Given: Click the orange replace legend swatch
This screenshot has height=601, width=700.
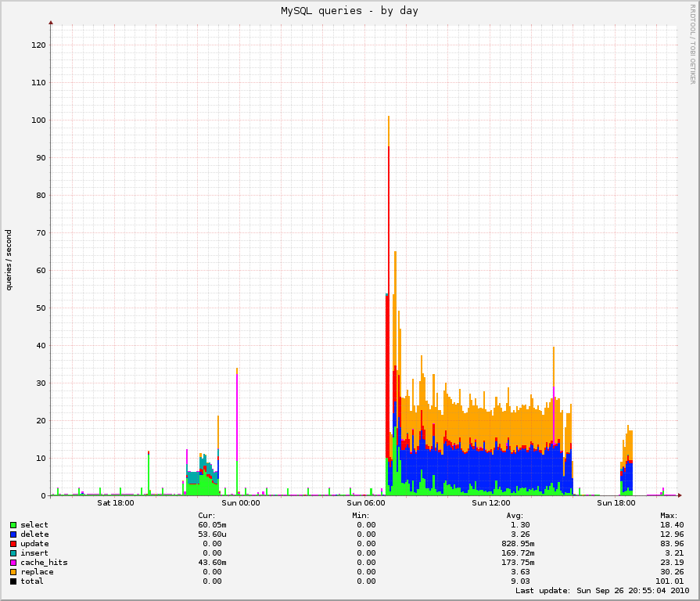Looking at the screenshot, I should [x=13, y=572].
